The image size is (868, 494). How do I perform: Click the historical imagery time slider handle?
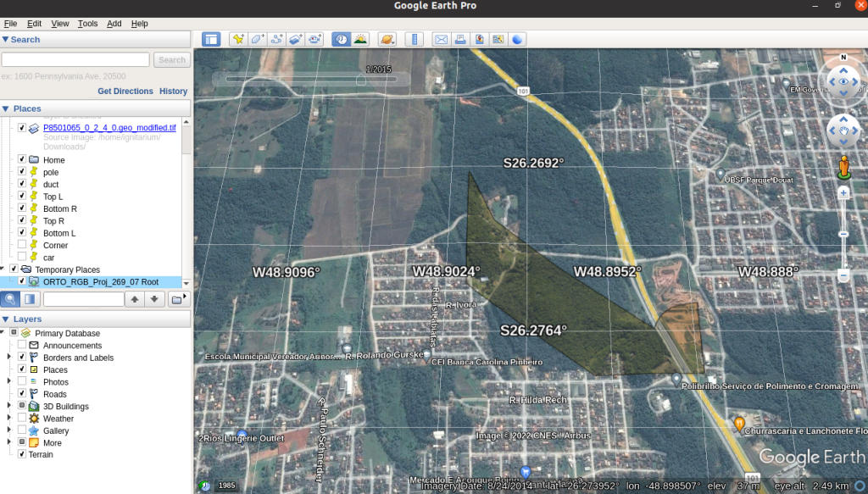click(361, 80)
